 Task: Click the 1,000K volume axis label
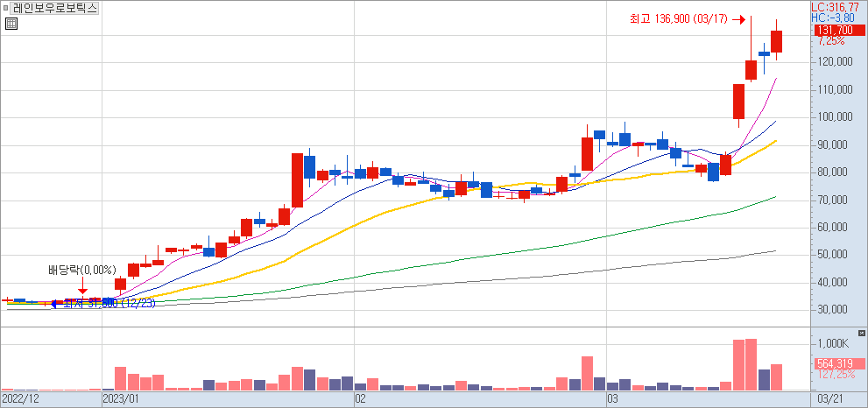(833, 344)
